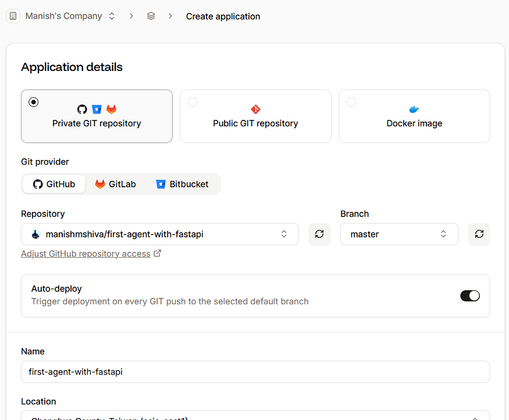Refresh the branch list

pyautogui.click(x=479, y=234)
